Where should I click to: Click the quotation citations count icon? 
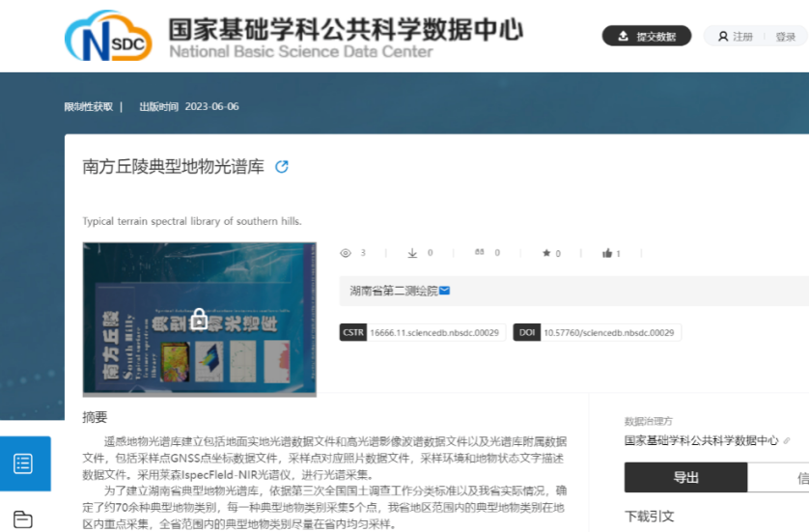pos(480,253)
